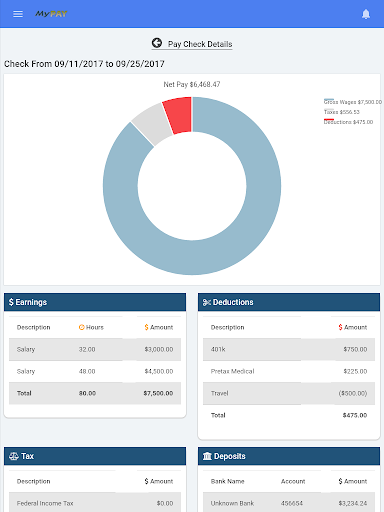Open the hamburger navigation menu
This screenshot has width=384, height=512.
(18, 14)
